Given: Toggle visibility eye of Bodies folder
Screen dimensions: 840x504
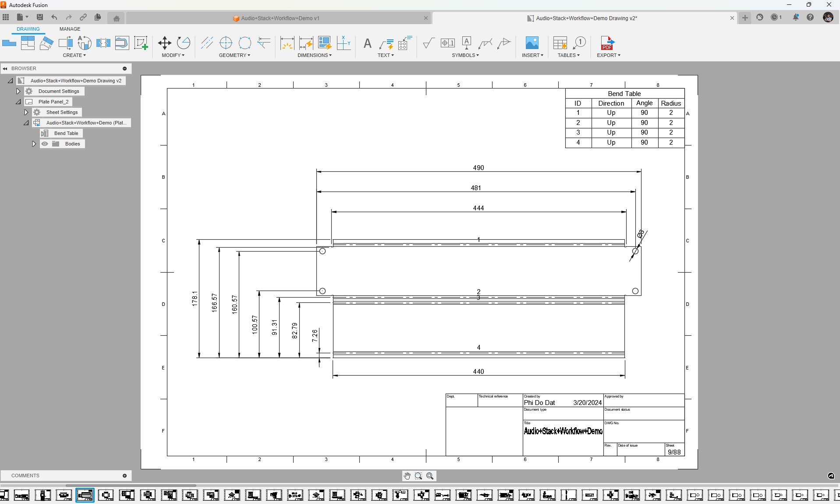Looking at the screenshot, I should 45,144.
